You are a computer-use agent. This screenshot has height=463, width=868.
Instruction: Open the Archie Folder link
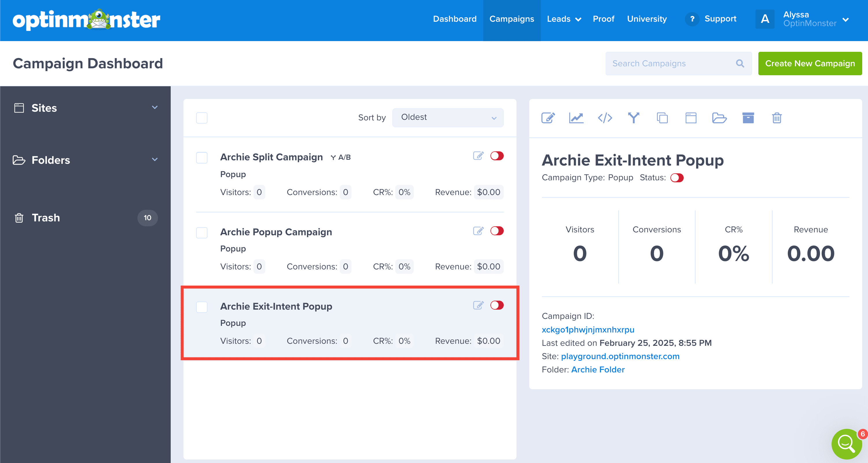tap(598, 370)
